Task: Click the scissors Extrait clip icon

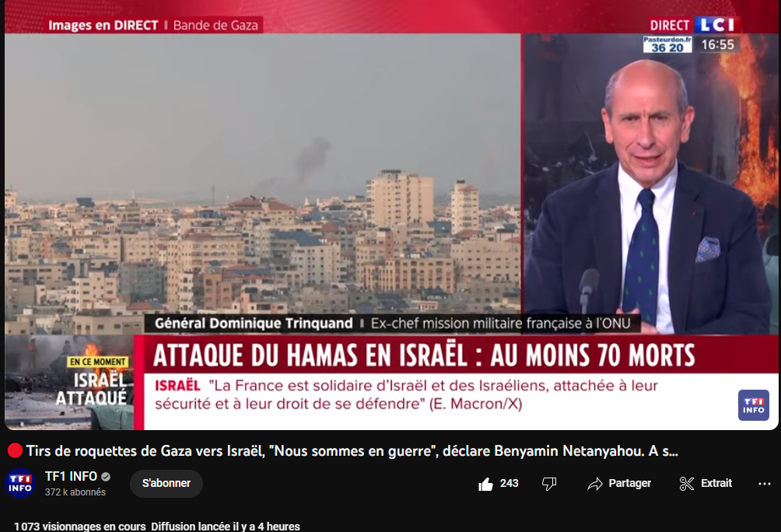Action: pyautogui.click(x=686, y=484)
